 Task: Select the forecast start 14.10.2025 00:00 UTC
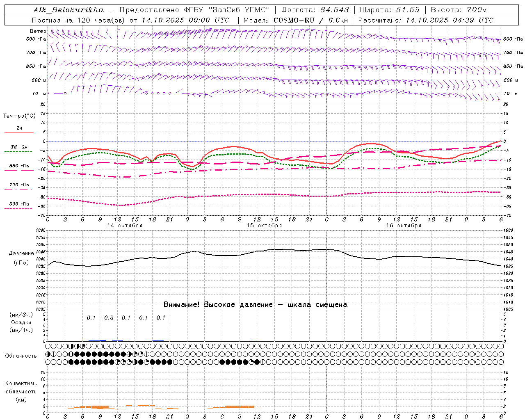(185, 20)
